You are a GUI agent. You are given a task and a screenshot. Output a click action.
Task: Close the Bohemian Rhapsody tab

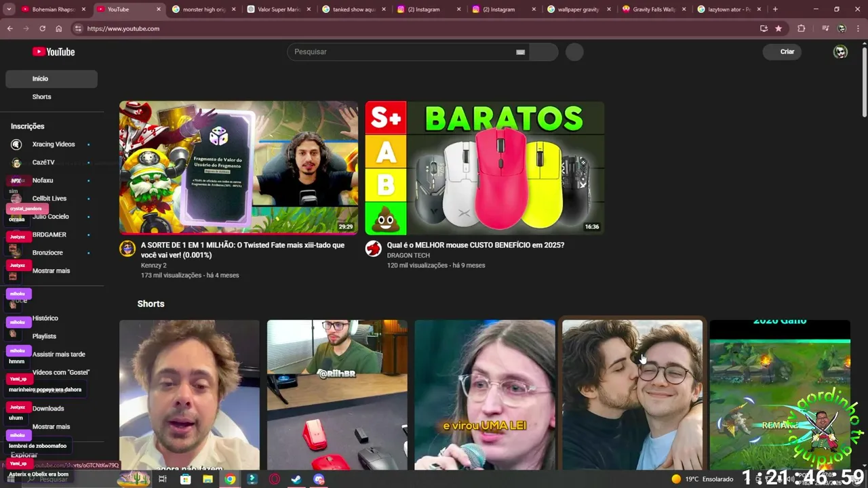click(x=83, y=9)
